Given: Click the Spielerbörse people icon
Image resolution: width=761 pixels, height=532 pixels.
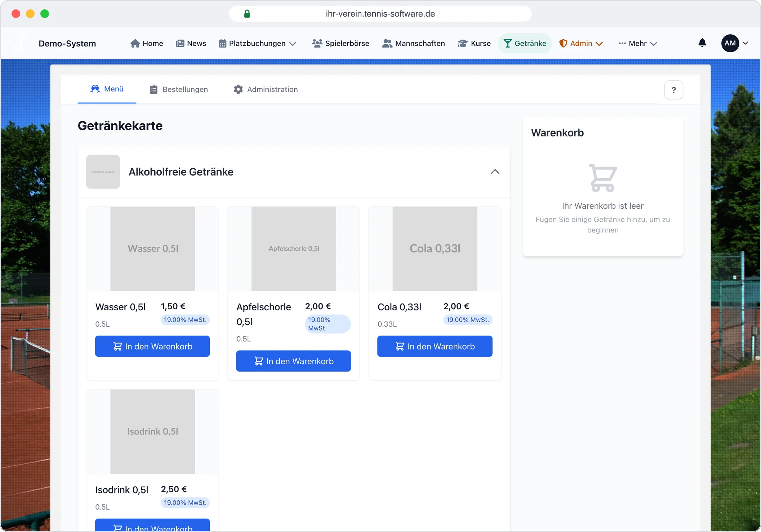Looking at the screenshot, I should pos(317,44).
